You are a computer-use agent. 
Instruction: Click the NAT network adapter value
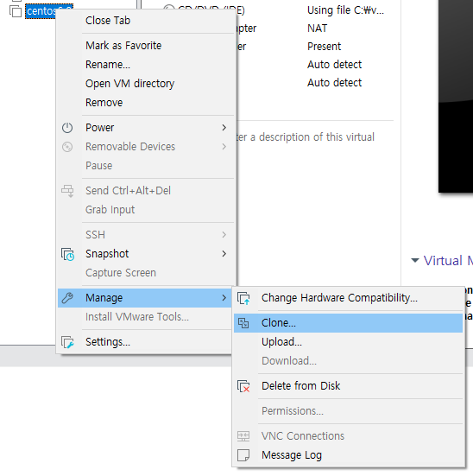(x=317, y=29)
